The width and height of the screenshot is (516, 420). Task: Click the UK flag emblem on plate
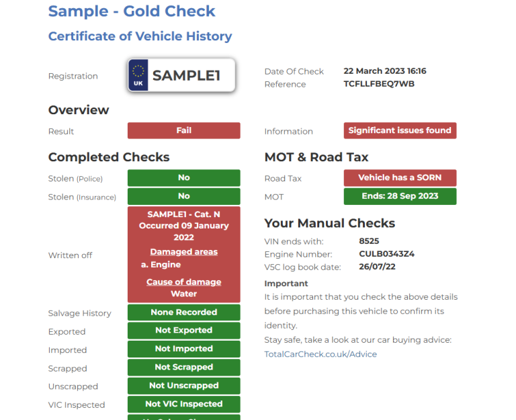coord(138,75)
